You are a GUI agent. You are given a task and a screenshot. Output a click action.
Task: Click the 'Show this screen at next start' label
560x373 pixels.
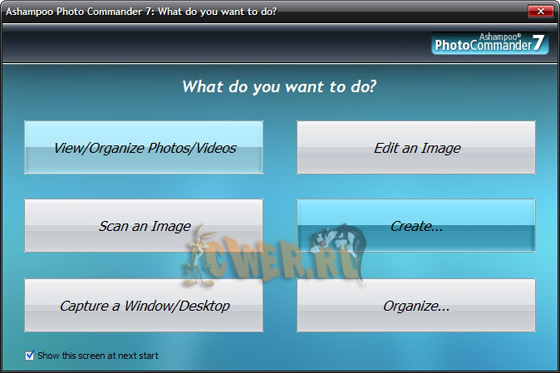point(98,355)
